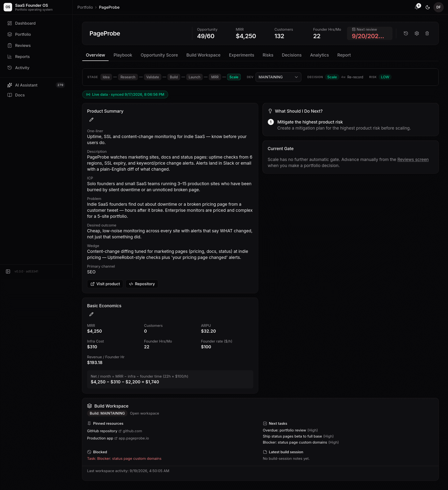Go to Reviews in sidebar

(36, 45)
